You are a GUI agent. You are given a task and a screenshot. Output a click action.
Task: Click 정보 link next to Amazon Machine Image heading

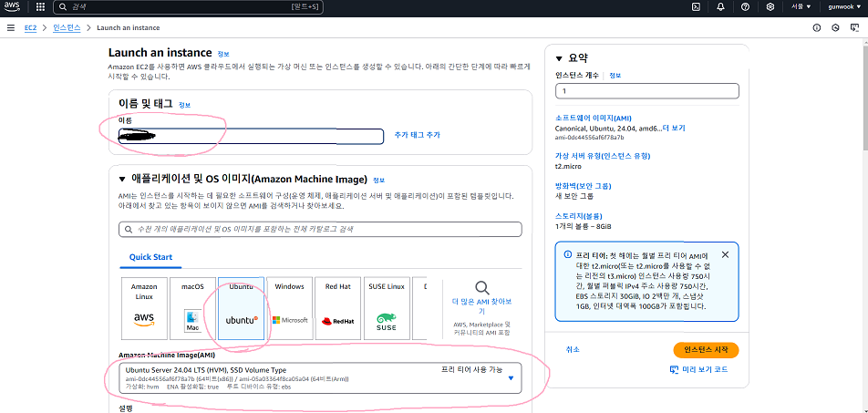click(378, 181)
